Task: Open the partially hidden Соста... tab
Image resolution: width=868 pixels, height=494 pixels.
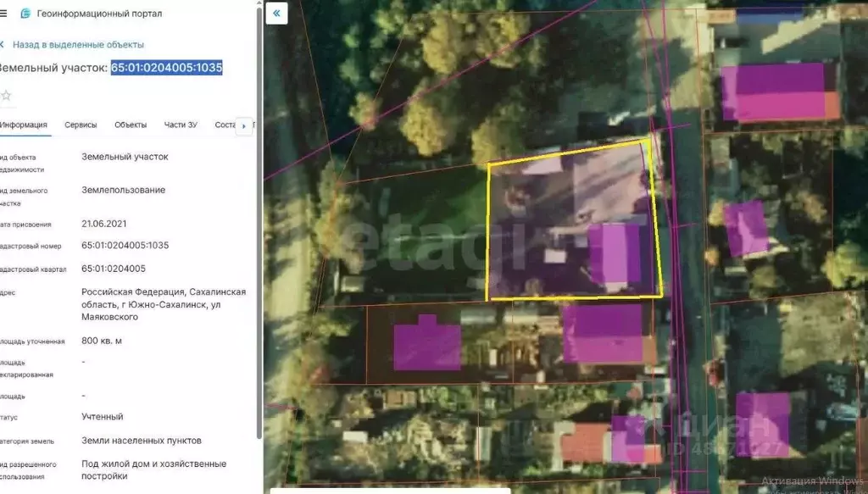Action: 225,125
